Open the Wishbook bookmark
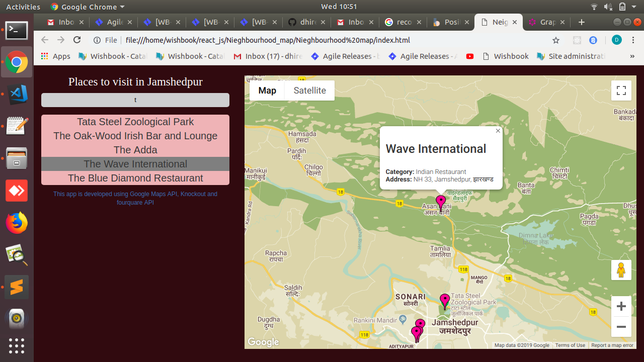The image size is (644, 362). [505, 56]
